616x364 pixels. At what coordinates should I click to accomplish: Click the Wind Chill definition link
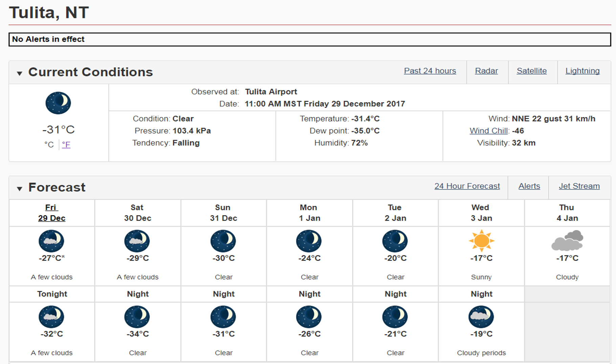tap(489, 131)
